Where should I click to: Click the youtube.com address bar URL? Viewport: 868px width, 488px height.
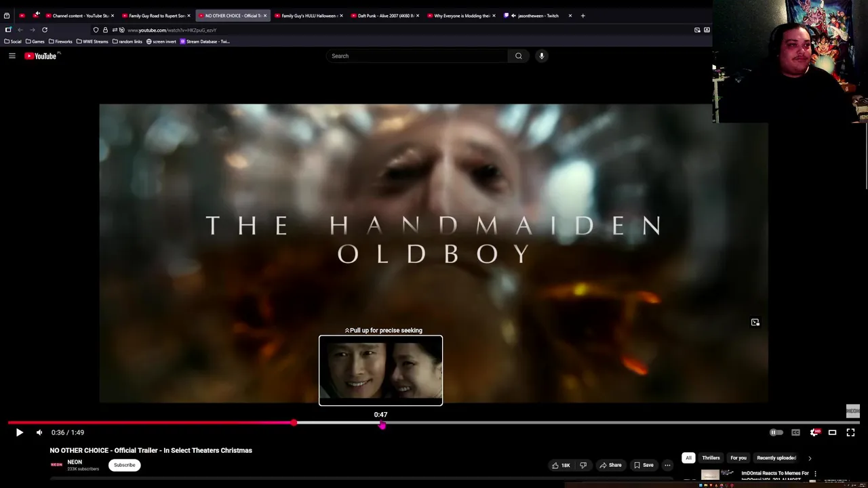(x=172, y=30)
